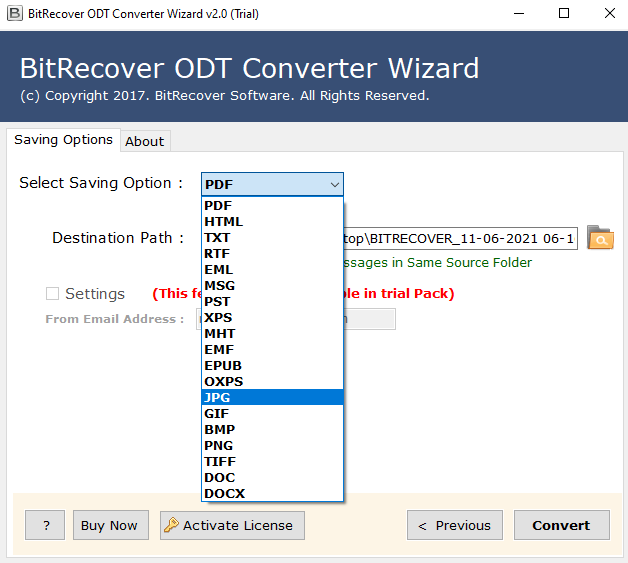Pick PNG as saving option
The height and width of the screenshot is (563, 628).
point(272,445)
